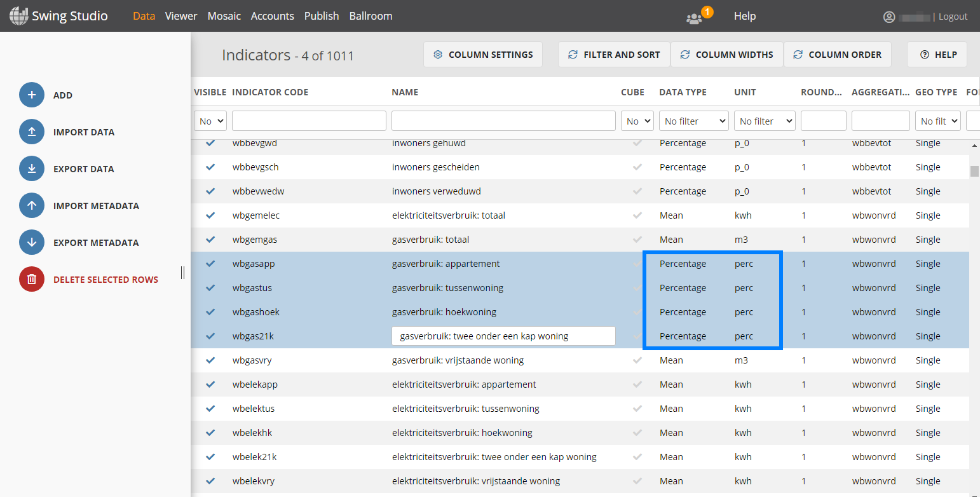The width and height of the screenshot is (980, 497).
Task: Click the Import Data upload icon
Action: [x=32, y=132]
